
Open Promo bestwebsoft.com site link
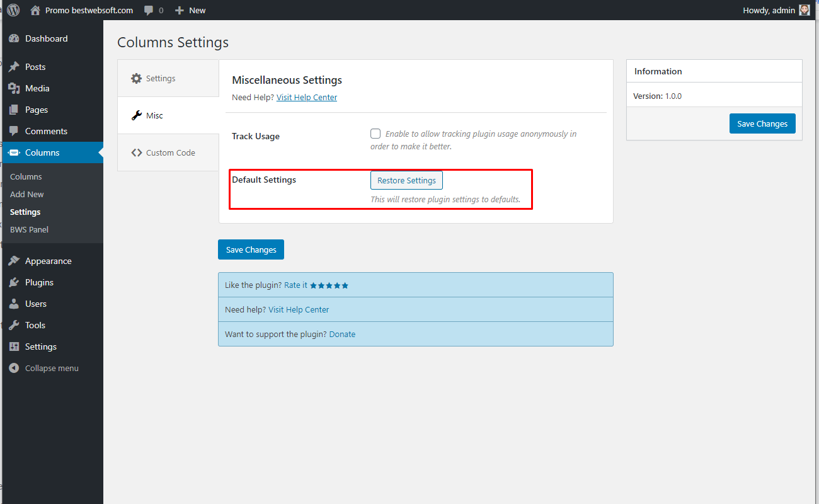coord(89,10)
